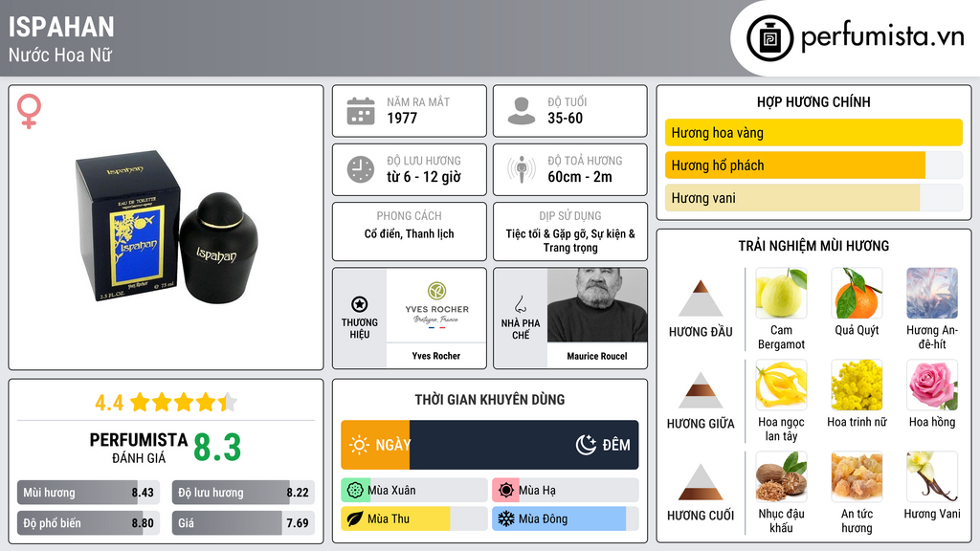Click the leaf icon for Mùa Thu
The image size is (980, 551).
(x=355, y=519)
